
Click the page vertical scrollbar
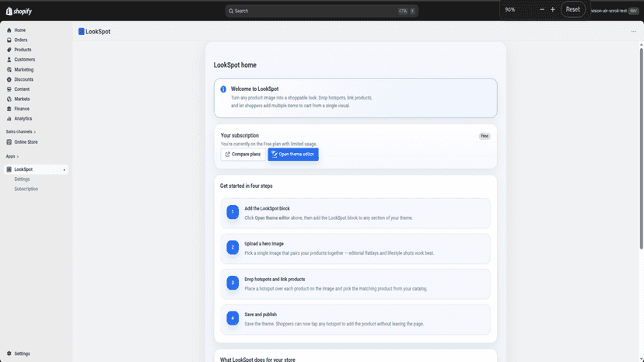click(641, 148)
